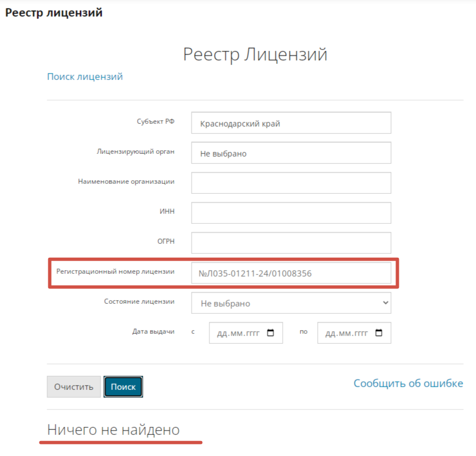Expand the Состояние лицензии dropdown
The width and height of the screenshot is (476, 456).
(x=291, y=303)
